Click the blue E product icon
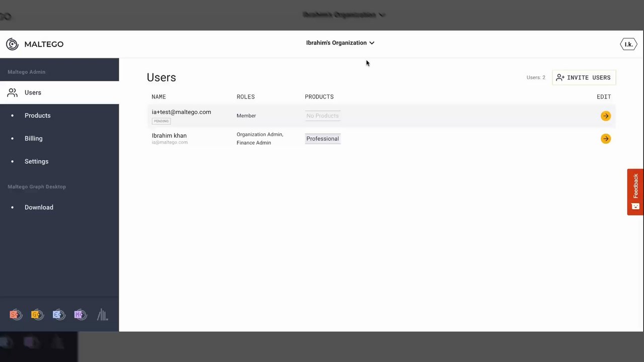This screenshot has width=644, height=362. pyautogui.click(x=59, y=315)
